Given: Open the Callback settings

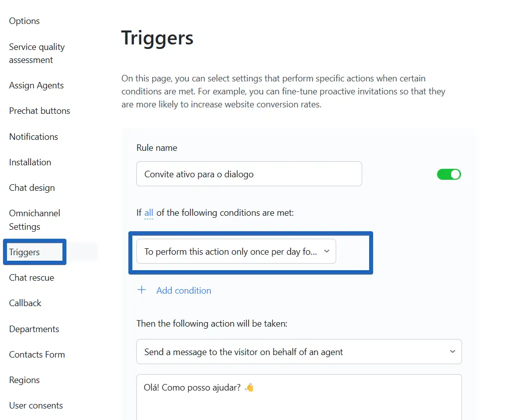Looking at the screenshot, I should click(25, 303).
